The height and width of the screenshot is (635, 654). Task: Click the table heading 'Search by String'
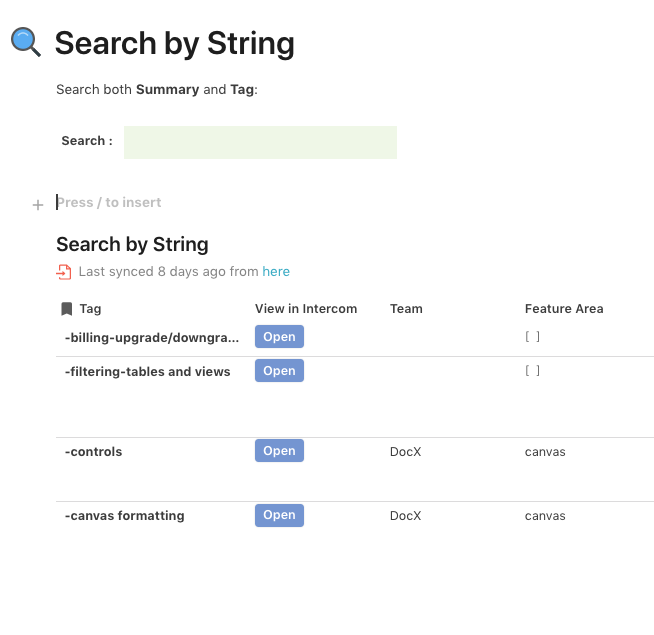click(x=132, y=244)
